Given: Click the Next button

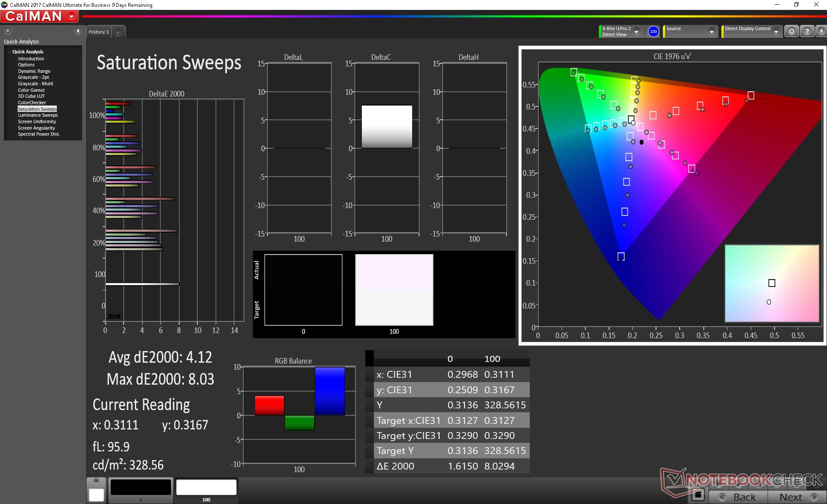Looking at the screenshot, I should (x=796, y=497).
